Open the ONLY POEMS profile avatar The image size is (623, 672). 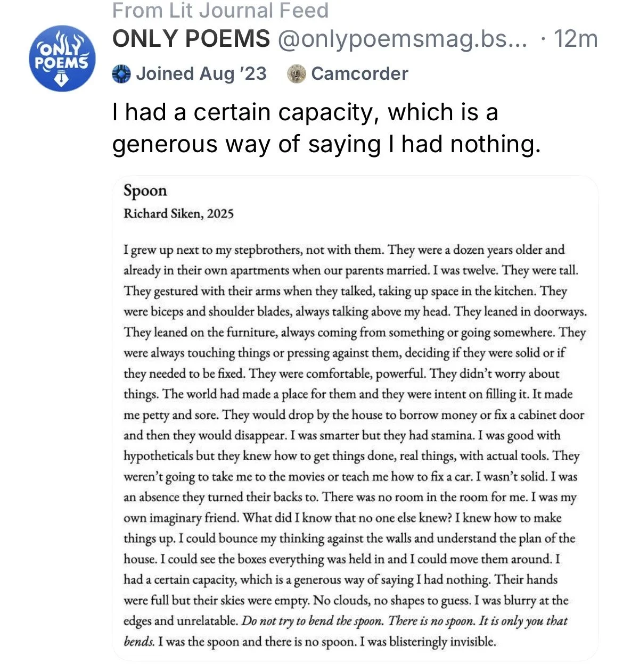[62, 59]
